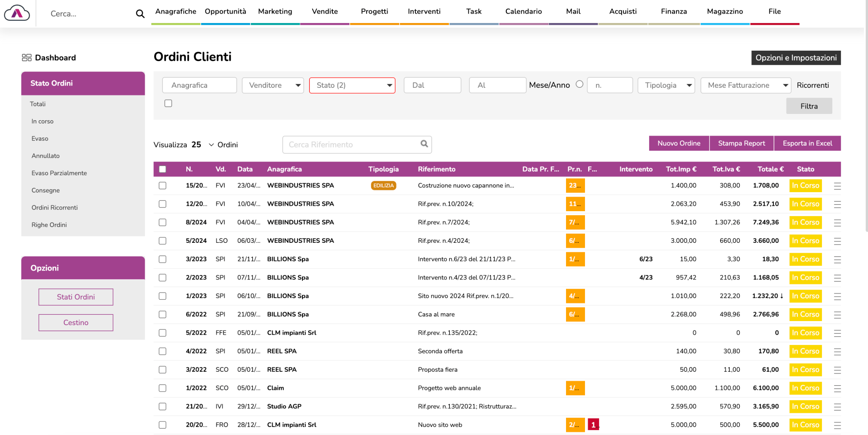Image resolution: width=868 pixels, height=435 pixels.
Task: Expand the Venditore dropdown
Action: [273, 85]
